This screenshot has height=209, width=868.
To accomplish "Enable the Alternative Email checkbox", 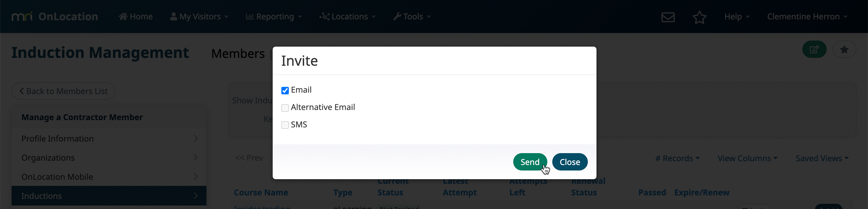I will [x=285, y=108].
